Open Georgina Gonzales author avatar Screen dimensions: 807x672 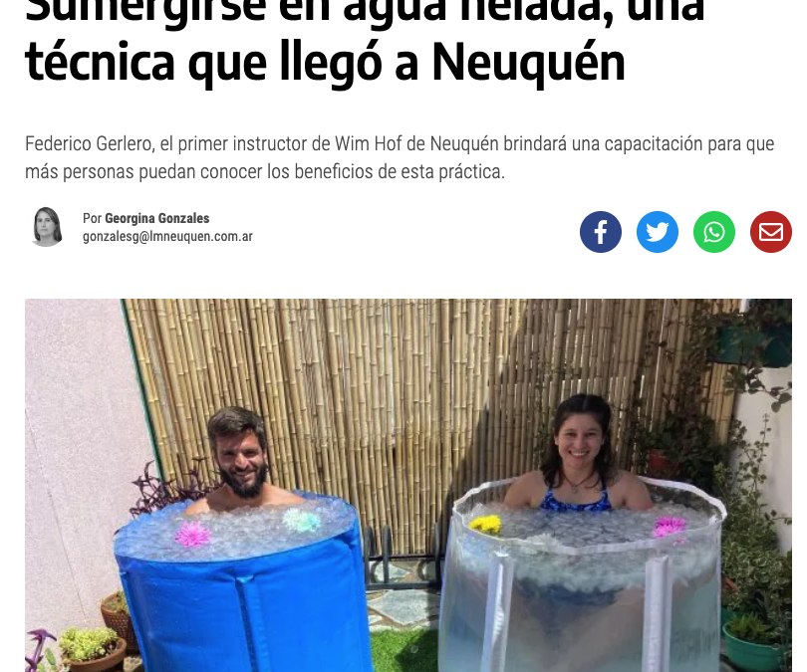[x=47, y=227]
